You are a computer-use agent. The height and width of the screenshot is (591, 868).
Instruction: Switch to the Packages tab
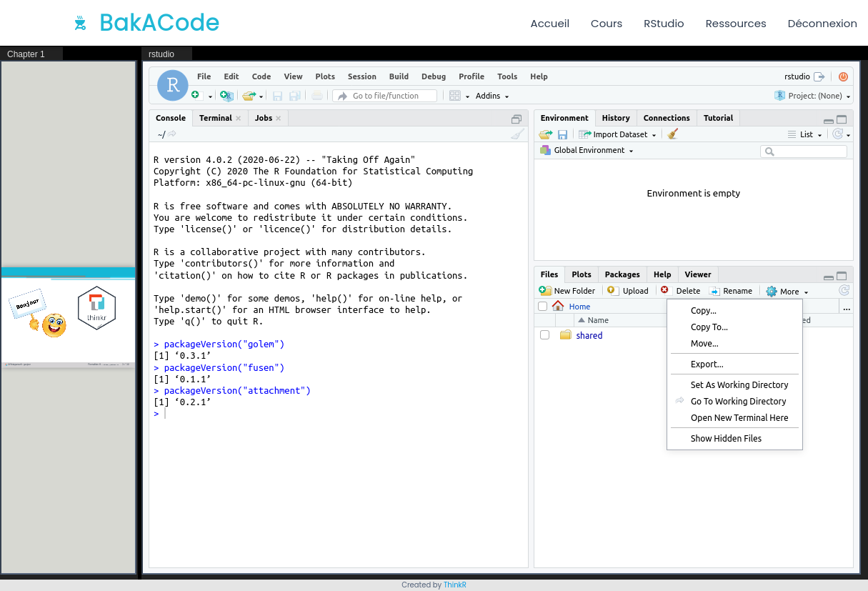[x=622, y=274]
